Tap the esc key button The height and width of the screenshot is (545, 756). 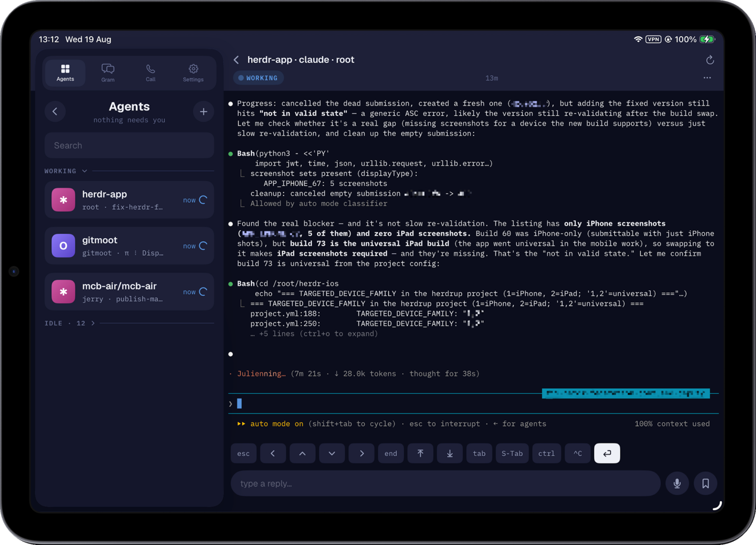243,453
